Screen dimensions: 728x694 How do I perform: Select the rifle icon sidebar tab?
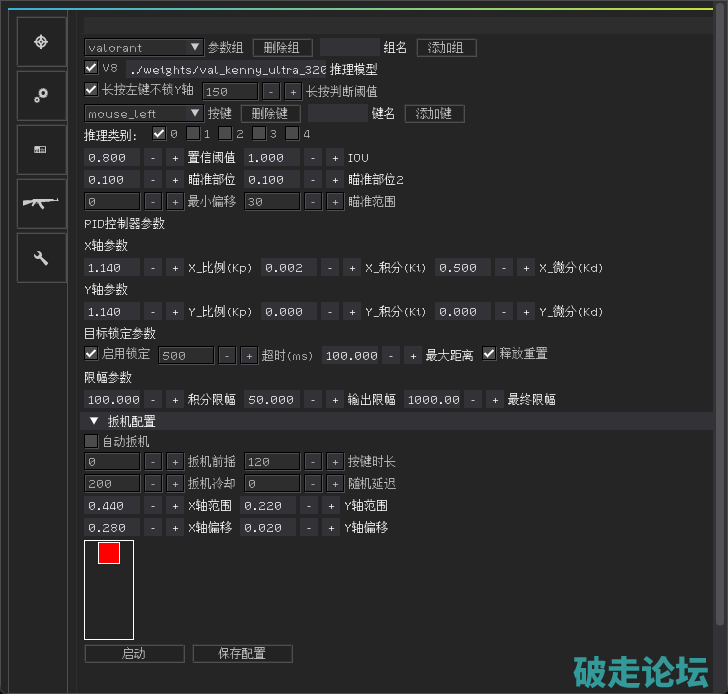[x=42, y=203]
